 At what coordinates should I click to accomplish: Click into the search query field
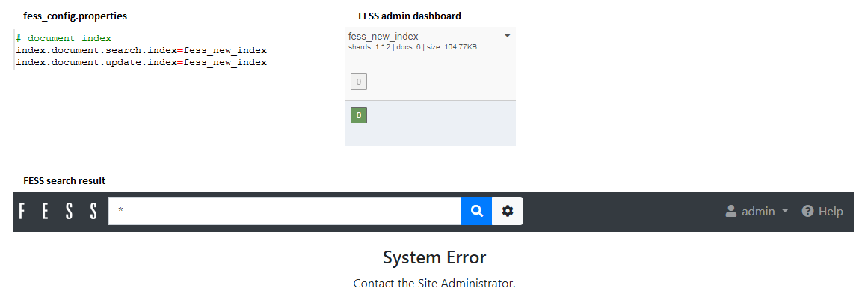[x=285, y=211]
